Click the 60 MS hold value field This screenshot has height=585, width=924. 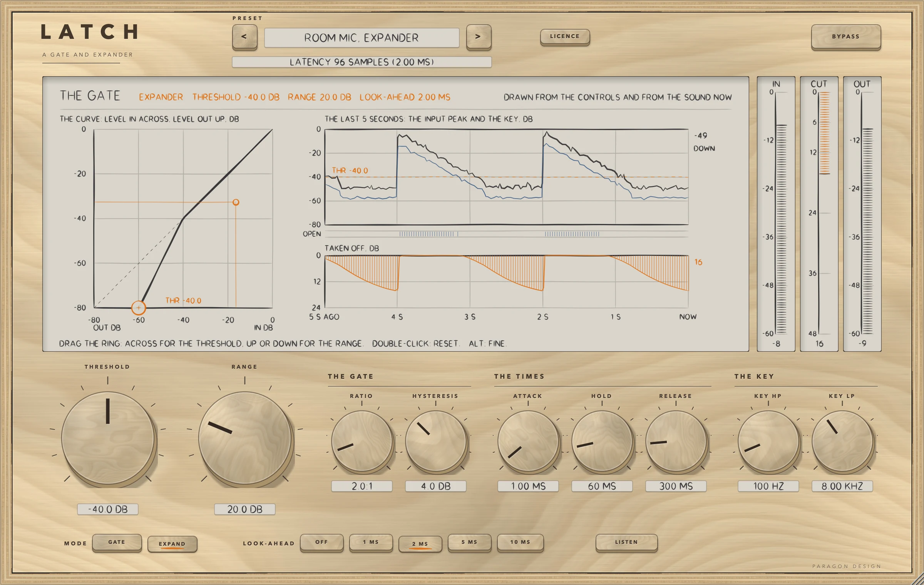tap(602, 486)
